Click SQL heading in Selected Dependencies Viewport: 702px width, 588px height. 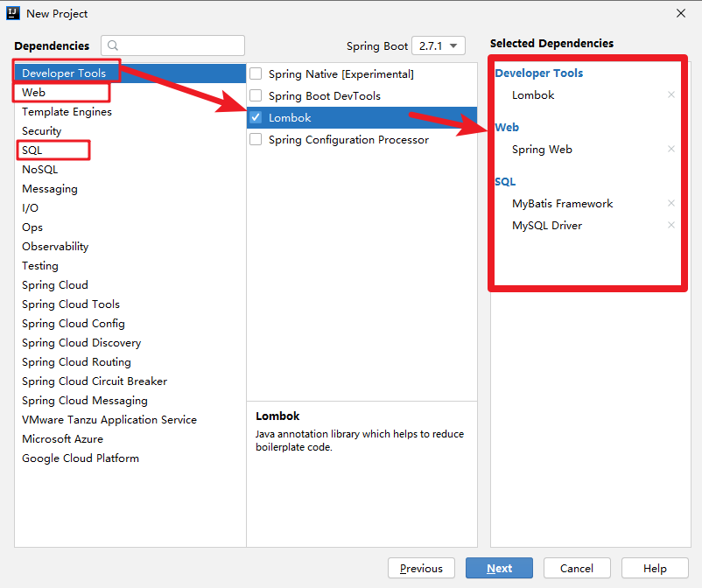point(505,182)
